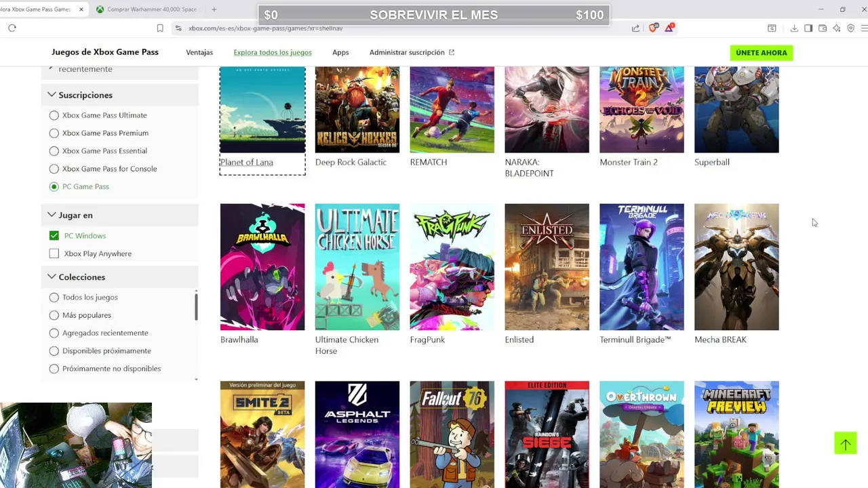868x488 pixels.
Task: Select Agregados recientemente collection
Action: pos(54,333)
